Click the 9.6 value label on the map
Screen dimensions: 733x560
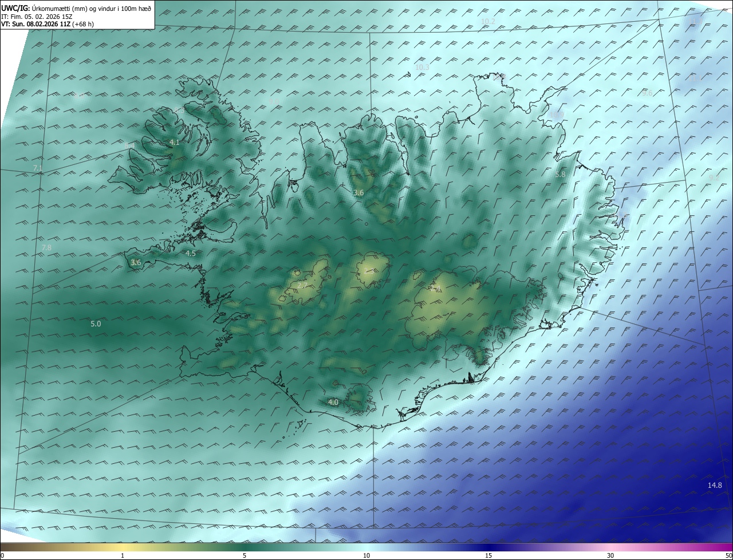(x=647, y=93)
